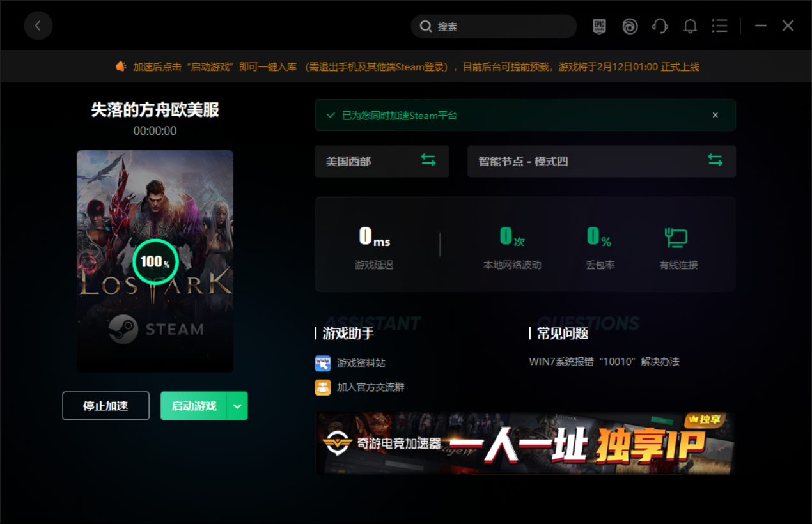Dismiss the Steam acceleration notification

pyautogui.click(x=715, y=115)
